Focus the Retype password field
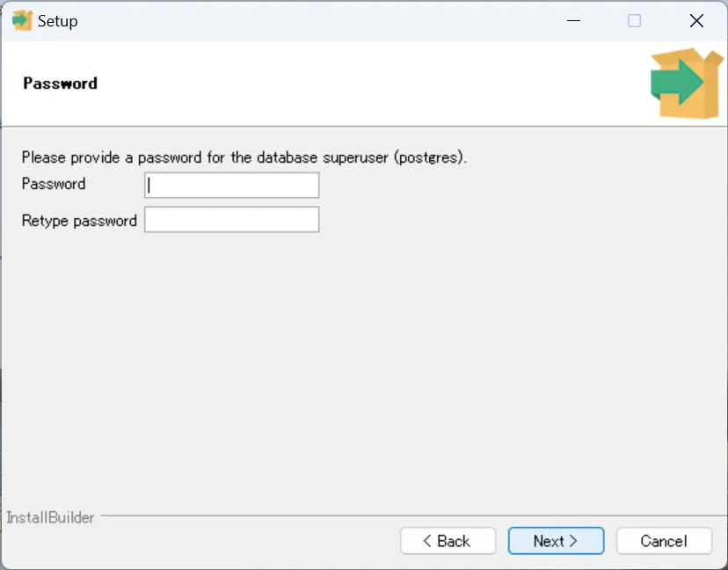The width and height of the screenshot is (728, 570). pyautogui.click(x=232, y=220)
